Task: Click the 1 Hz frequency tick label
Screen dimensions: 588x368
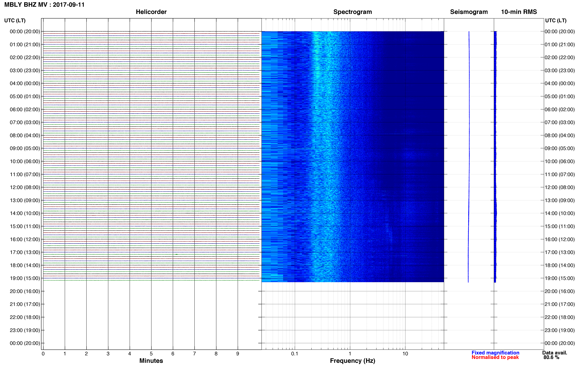Action: tap(350, 354)
